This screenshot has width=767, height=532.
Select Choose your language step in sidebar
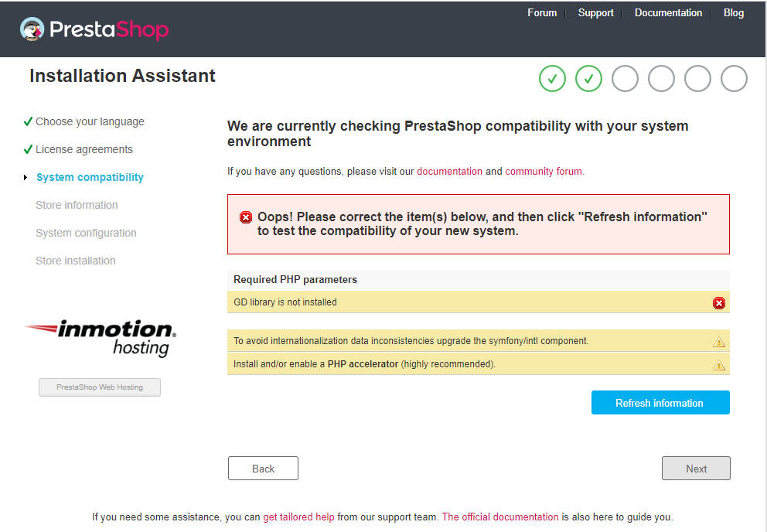tap(90, 121)
